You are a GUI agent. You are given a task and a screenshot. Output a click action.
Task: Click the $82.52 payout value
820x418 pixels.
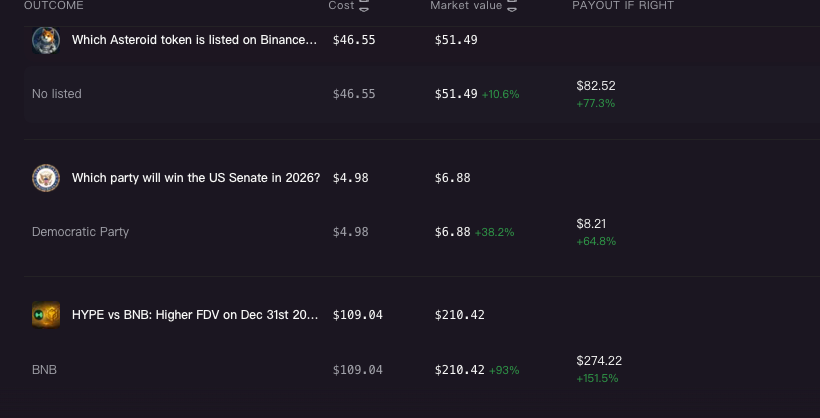(x=596, y=86)
